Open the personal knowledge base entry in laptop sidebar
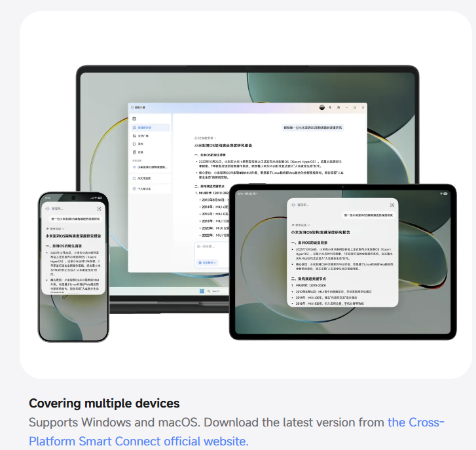 click(x=151, y=188)
